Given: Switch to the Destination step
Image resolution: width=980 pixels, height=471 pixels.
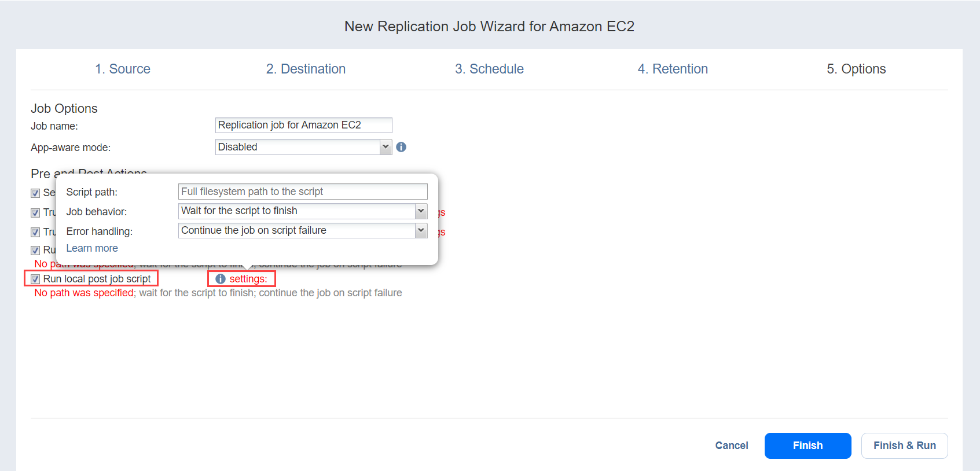Looking at the screenshot, I should click(306, 69).
